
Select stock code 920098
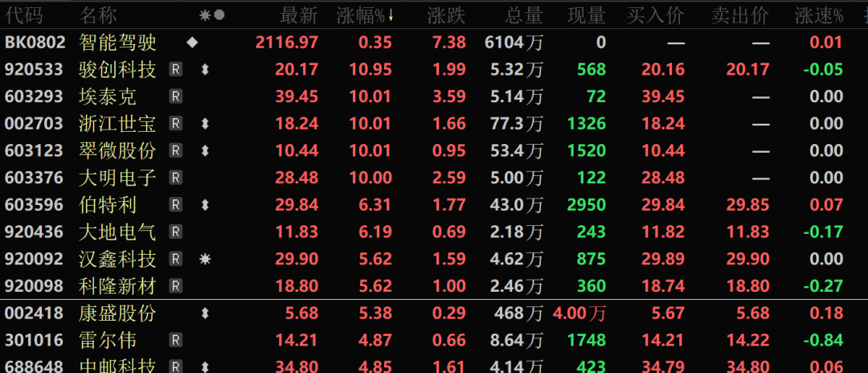click(x=33, y=286)
